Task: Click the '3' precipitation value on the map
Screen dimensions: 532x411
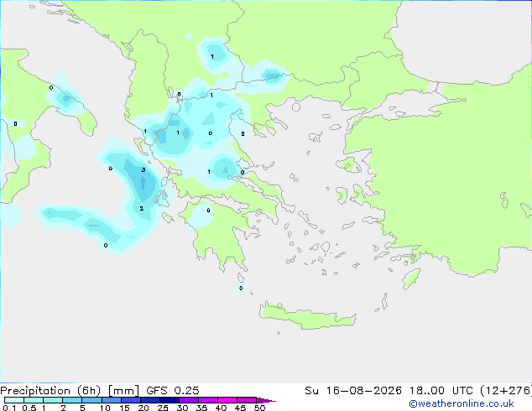Action: [143, 170]
